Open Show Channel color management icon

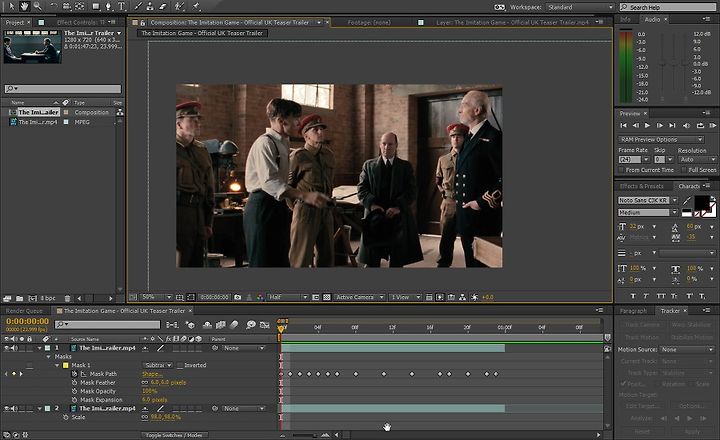click(x=260, y=297)
